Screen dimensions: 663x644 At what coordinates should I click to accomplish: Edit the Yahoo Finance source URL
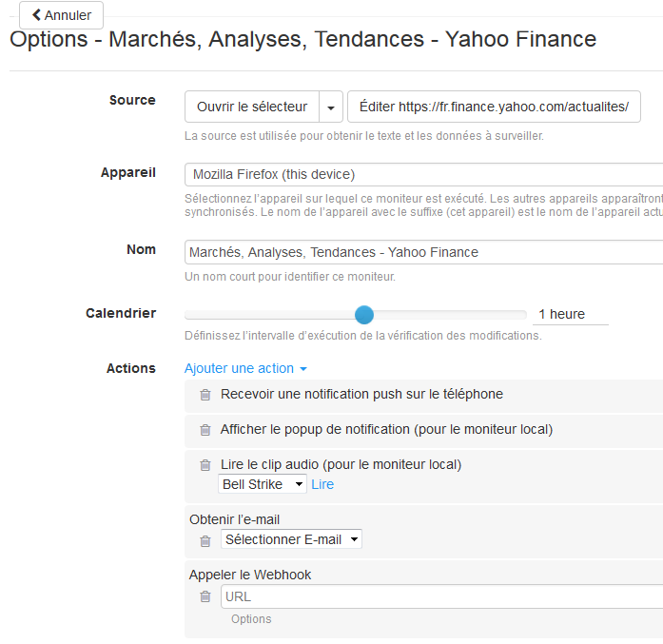click(x=494, y=107)
